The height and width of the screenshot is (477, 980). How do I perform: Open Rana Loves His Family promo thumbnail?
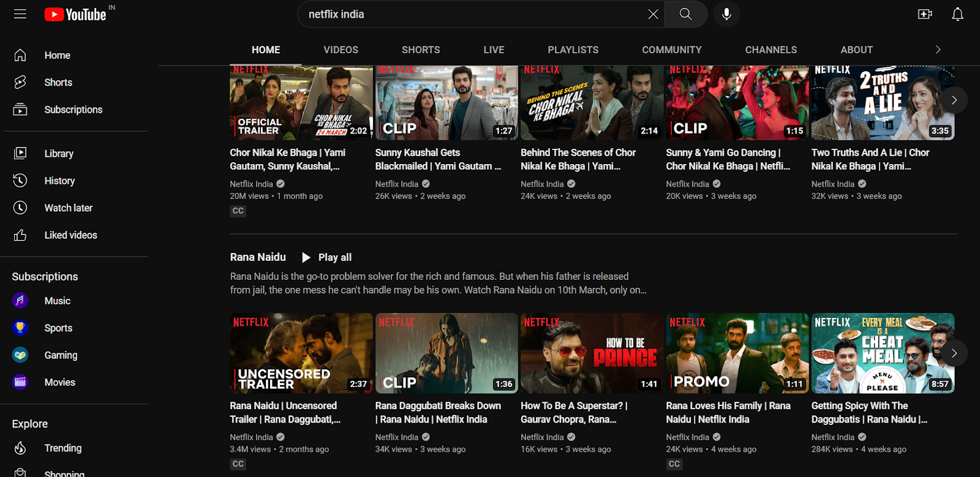click(x=737, y=353)
